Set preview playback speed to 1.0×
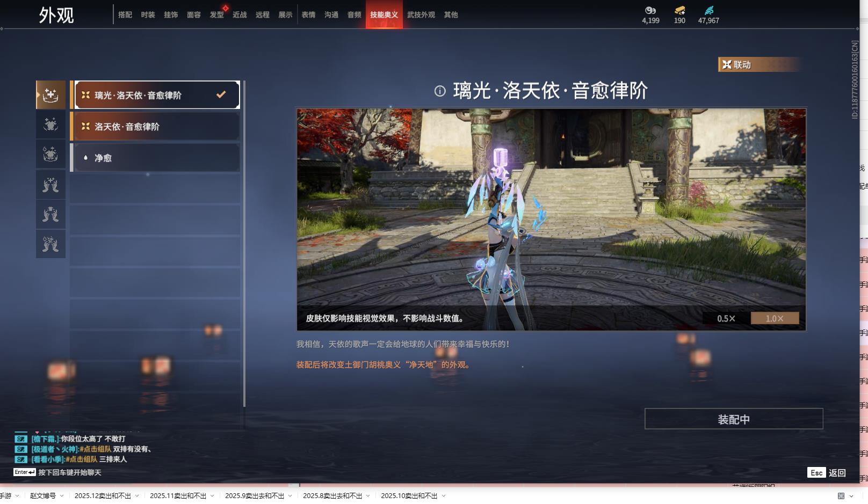Image resolution: width=868 pixels, height=504 pixels. 775,318
